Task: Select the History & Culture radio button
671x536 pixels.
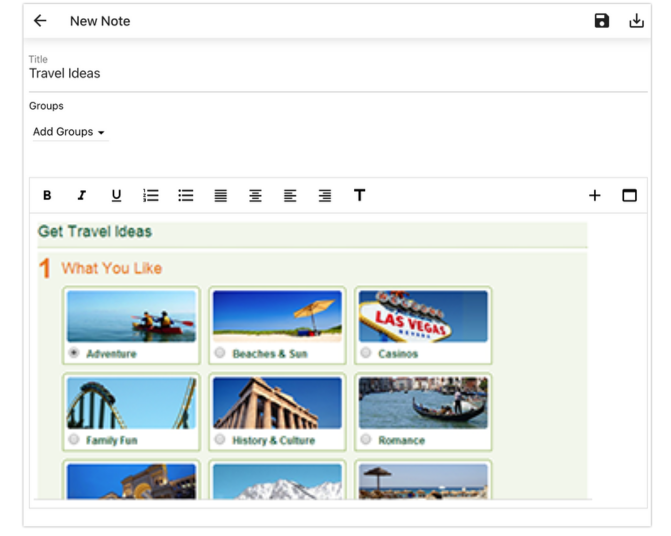Action: click(220, 439)
